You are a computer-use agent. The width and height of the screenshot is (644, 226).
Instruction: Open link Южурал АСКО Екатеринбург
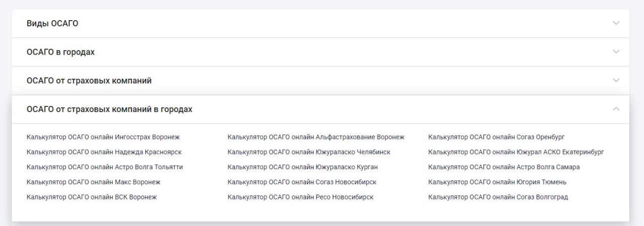click(x=516, y=152)
